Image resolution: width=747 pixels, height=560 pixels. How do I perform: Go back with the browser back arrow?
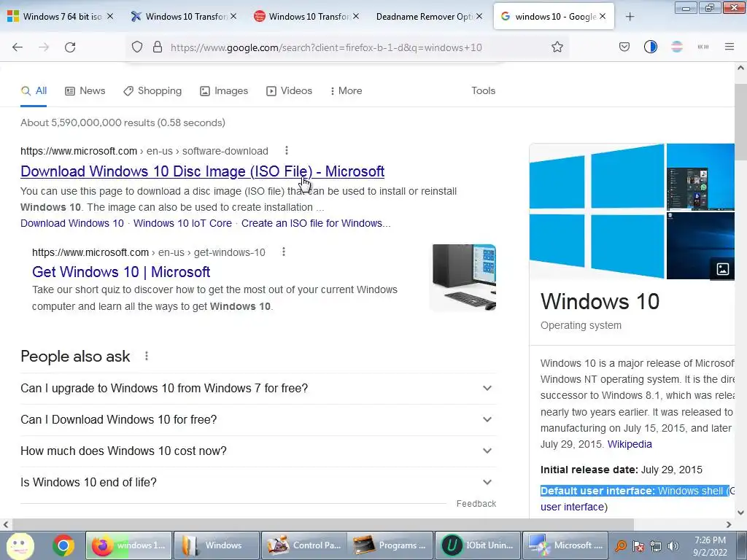tap(18, 47)
